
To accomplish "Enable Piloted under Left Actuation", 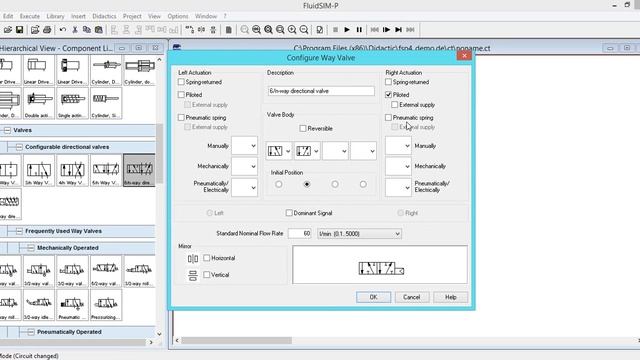I will point(181,95).
